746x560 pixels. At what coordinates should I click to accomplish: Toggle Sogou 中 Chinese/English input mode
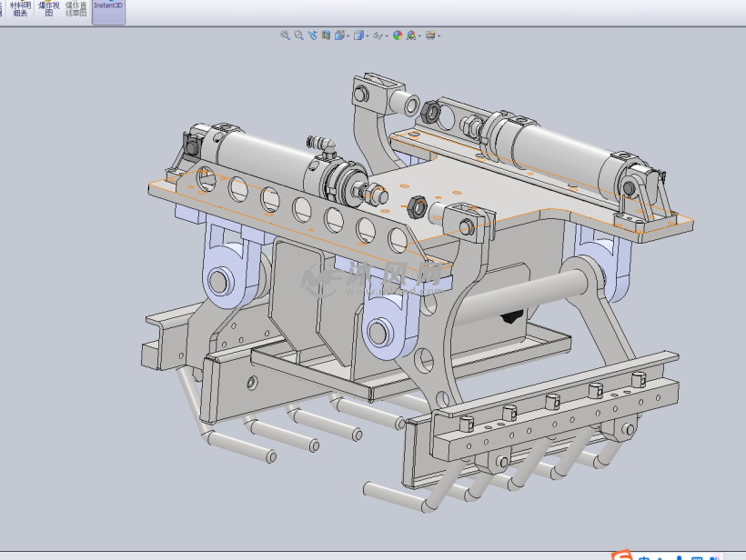click(644, 555)
